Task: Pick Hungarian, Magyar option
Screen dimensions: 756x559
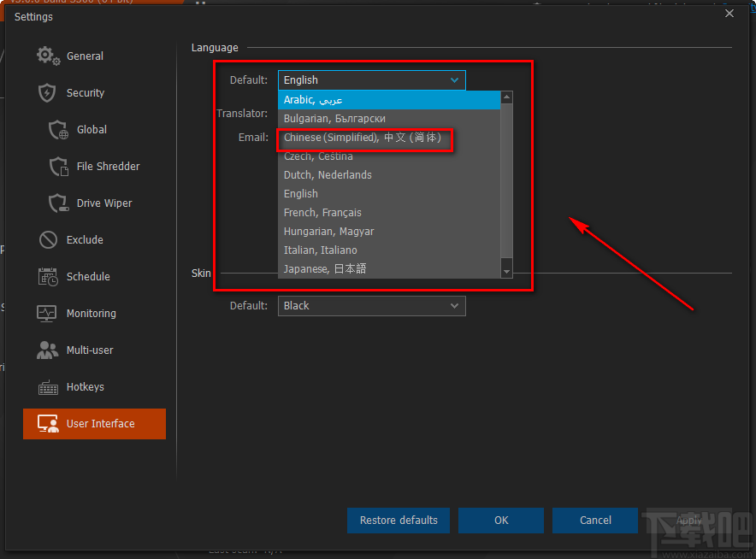Action: [x=389, y=232]
